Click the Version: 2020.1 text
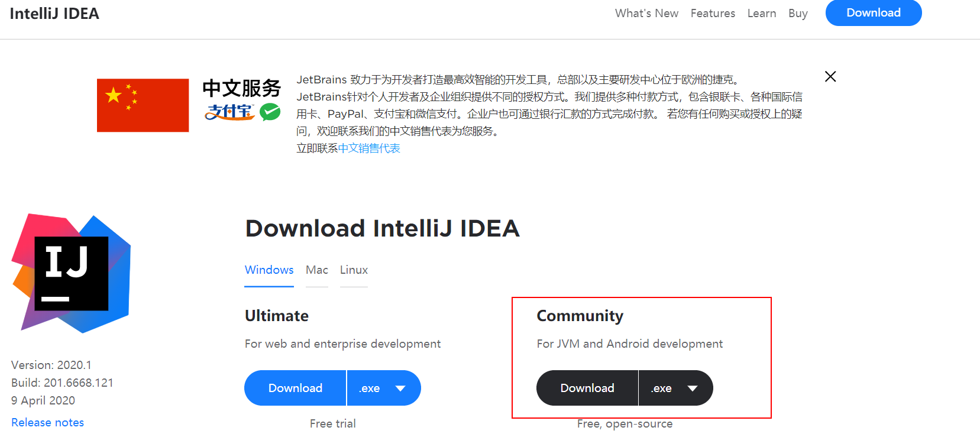The image size is (980, 437). coord(51,365)
